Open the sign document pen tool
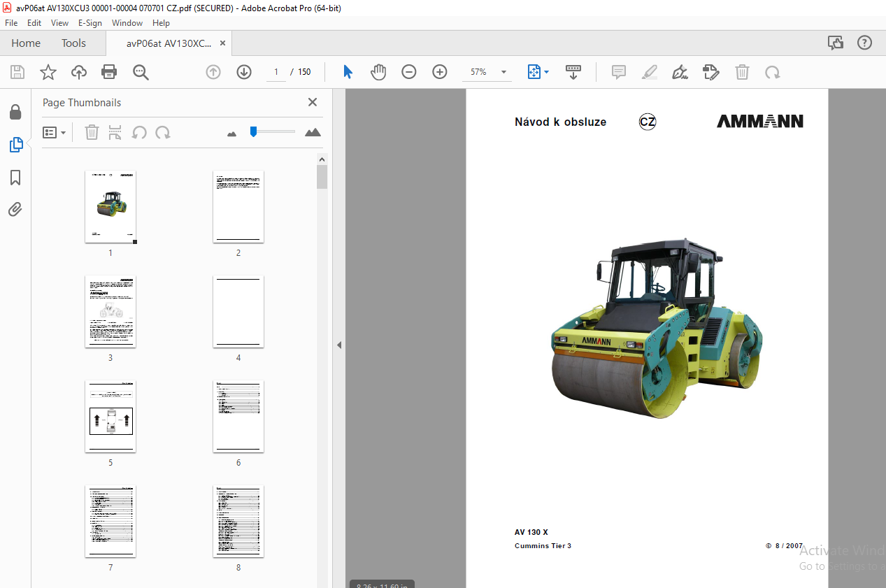 [680, 72]
